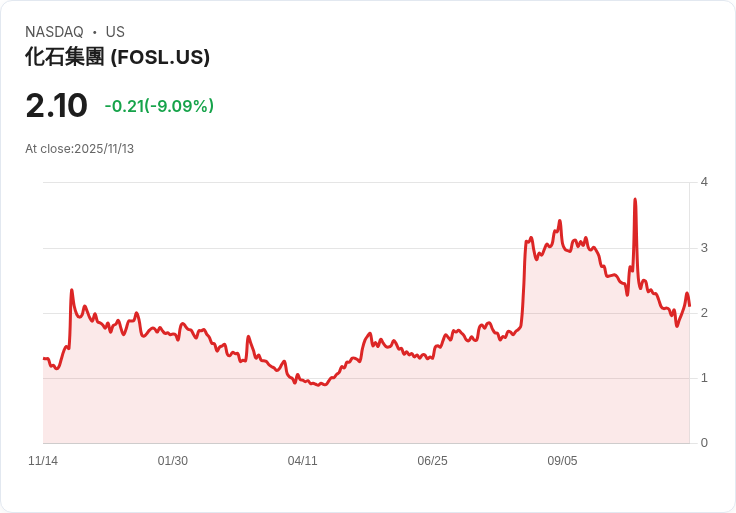Click the last data point of the price line

click(689, 304)
